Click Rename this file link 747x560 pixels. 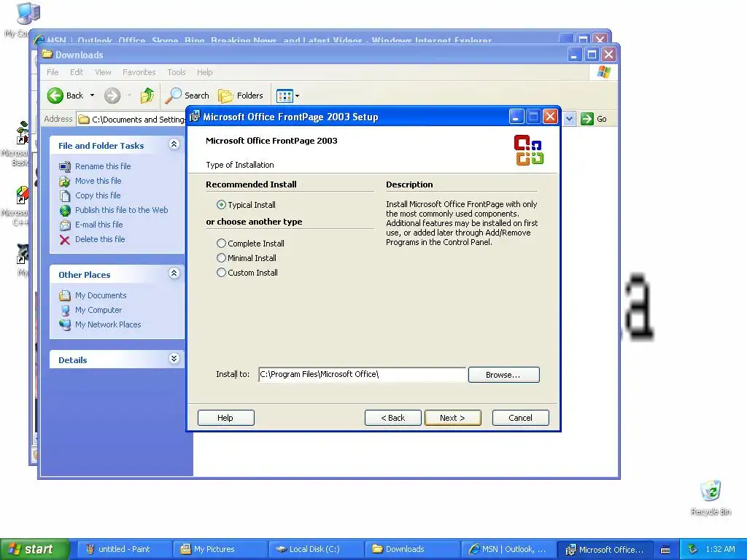click(103, 166)
